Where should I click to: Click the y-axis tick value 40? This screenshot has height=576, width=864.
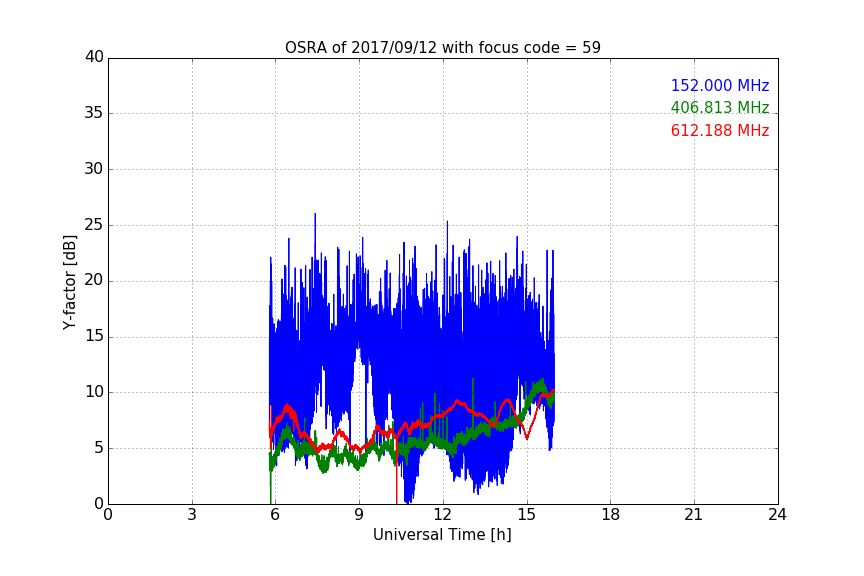click(94, 57)
